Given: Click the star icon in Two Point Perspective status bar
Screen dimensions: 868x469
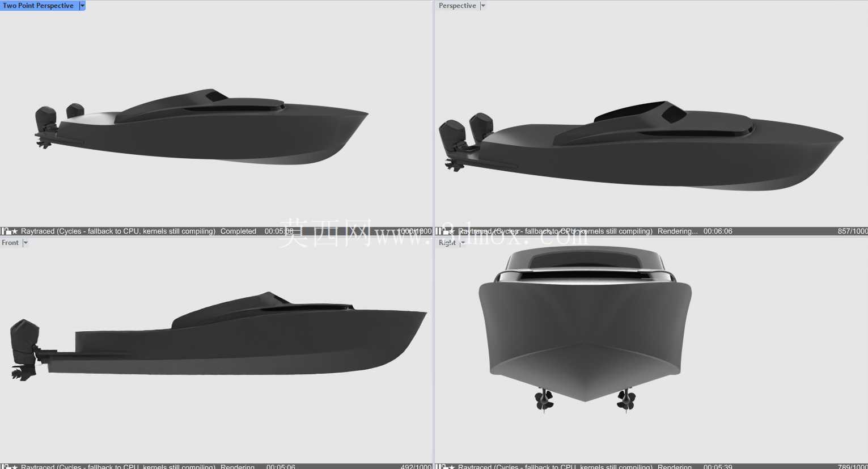Looking at the screenshot, I should click(15, 231).
